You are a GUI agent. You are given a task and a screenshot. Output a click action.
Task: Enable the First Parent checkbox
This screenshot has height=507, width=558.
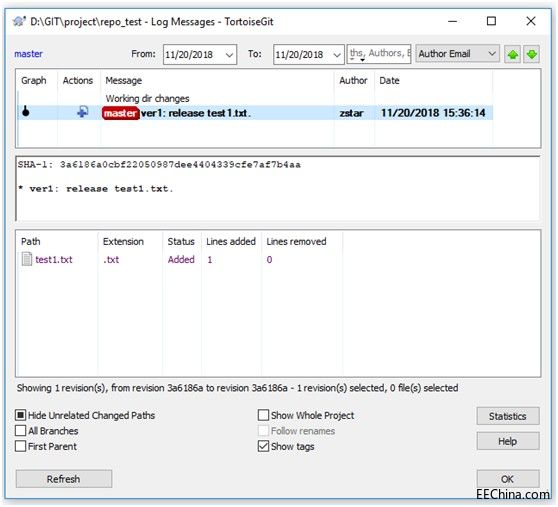coord(21,446)
